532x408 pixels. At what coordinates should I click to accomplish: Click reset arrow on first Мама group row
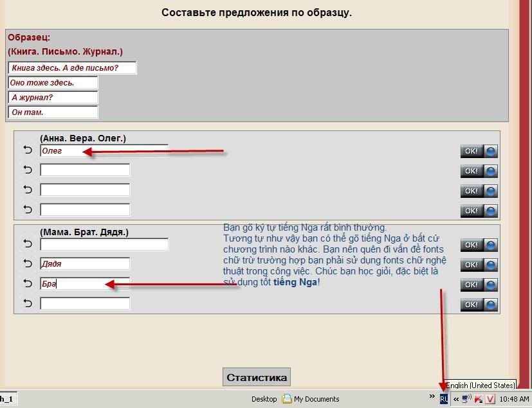point(27,244)
